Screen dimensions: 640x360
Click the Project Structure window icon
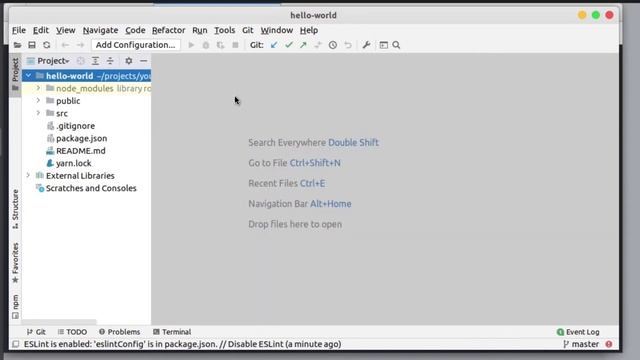coord(384,45)
